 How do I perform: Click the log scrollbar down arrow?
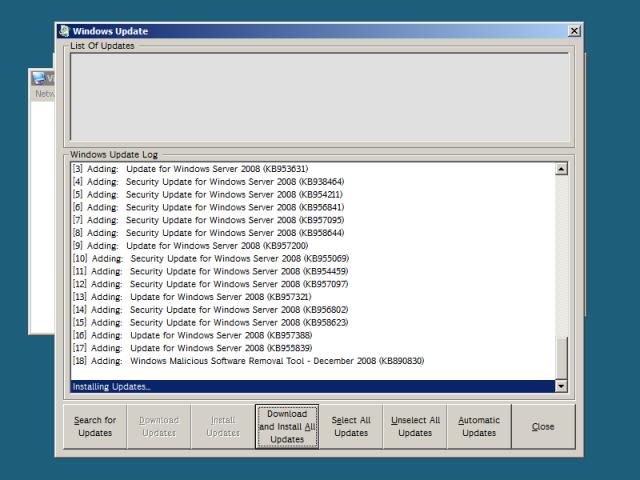point(561,386)
